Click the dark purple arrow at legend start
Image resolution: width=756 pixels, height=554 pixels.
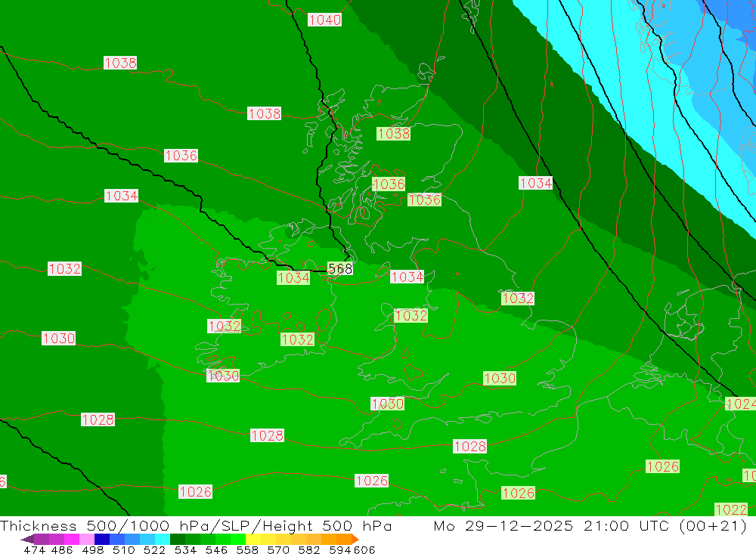27,539
